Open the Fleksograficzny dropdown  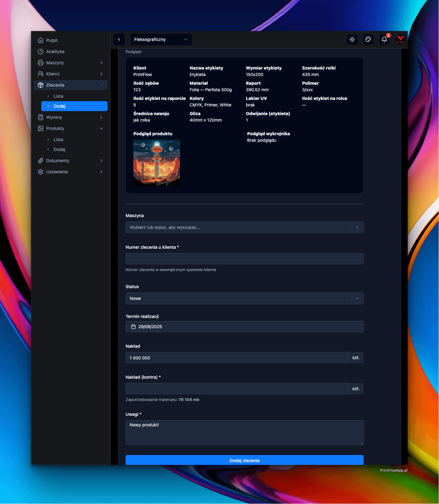161,39
